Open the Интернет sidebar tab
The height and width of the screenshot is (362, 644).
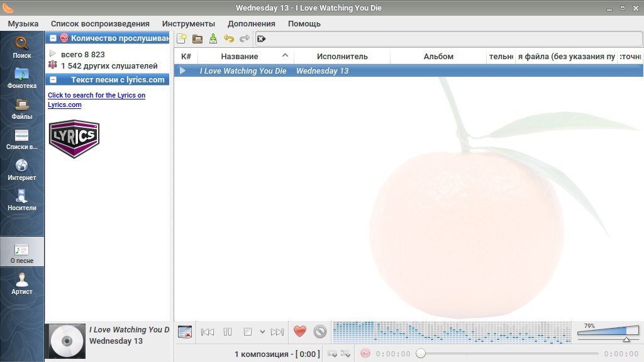pos(22,171)
